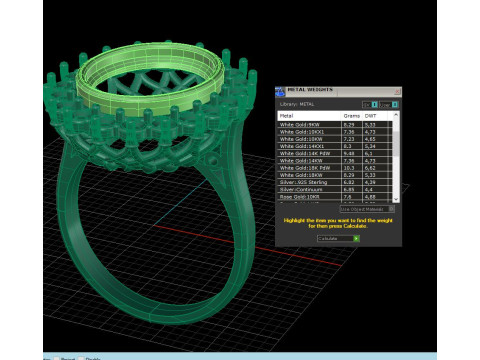
Task: Select the White Gold:10KW row
Action: [x=335, y=139]
